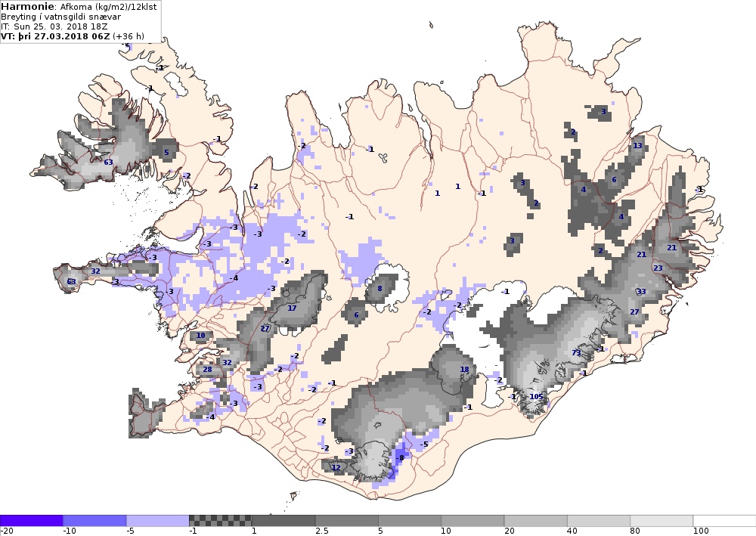Click the '8' value on the central glacier
This screenshot has width=756, height=536.
380,289
